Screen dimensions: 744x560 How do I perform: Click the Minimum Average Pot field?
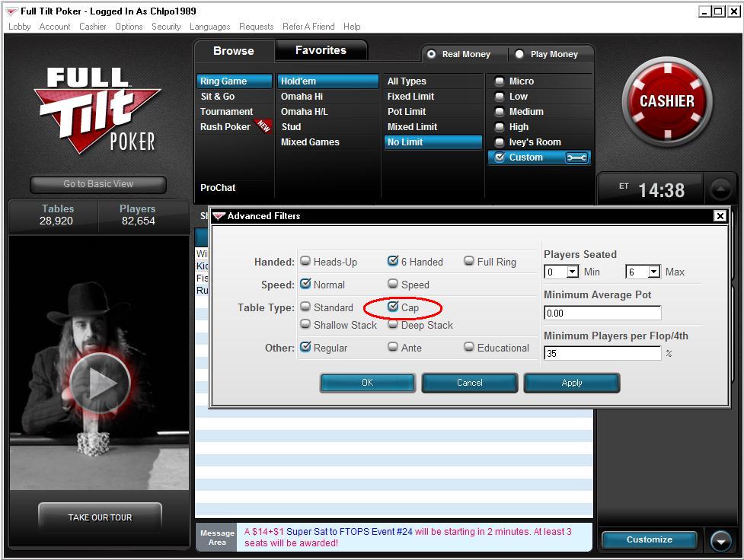[x=602, y=313]
